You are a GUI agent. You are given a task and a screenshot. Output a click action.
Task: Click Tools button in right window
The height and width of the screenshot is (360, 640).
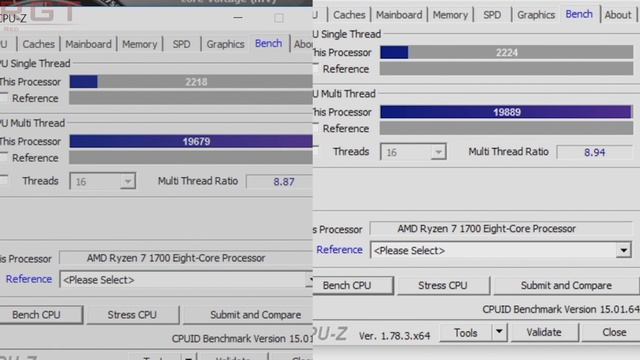coord(466,333)
